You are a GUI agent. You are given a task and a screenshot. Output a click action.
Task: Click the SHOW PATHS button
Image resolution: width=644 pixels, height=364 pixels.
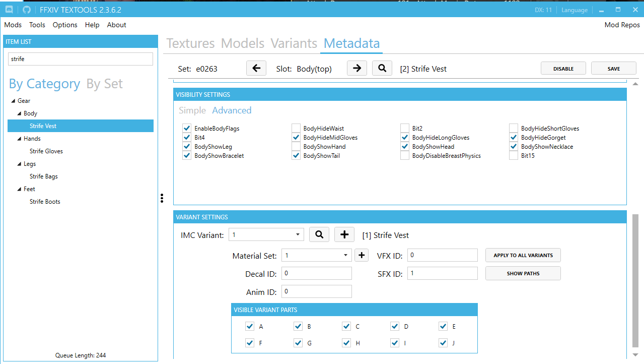pos(523,273)
